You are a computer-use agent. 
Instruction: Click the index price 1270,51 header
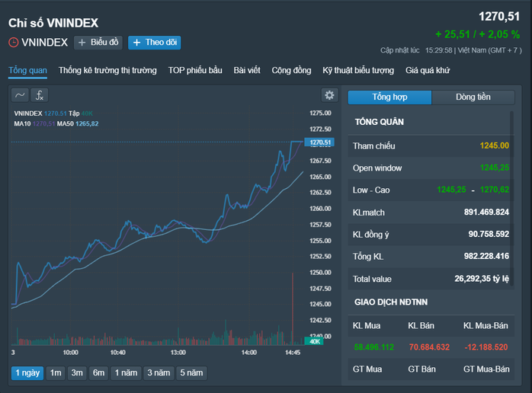point(499,16)
